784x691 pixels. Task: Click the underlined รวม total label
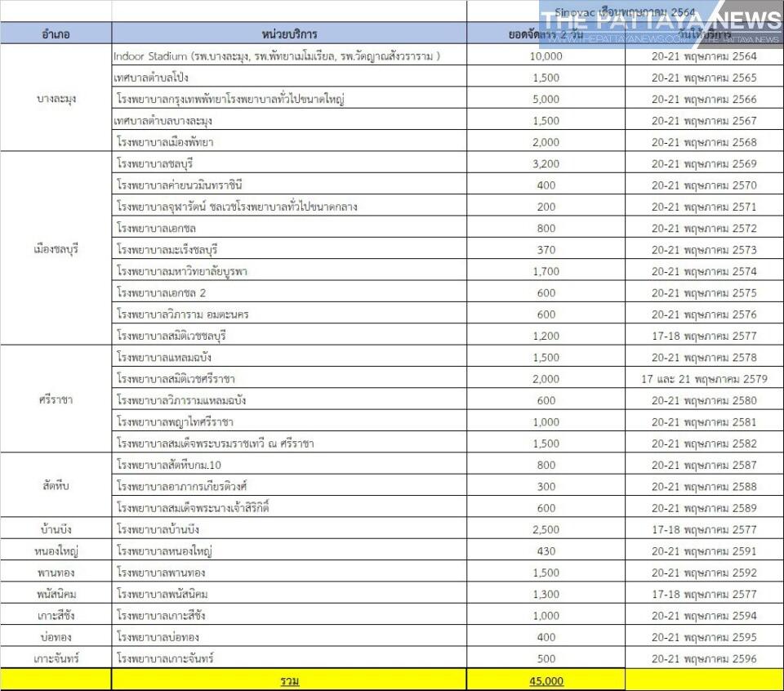(x=289, y=680)
